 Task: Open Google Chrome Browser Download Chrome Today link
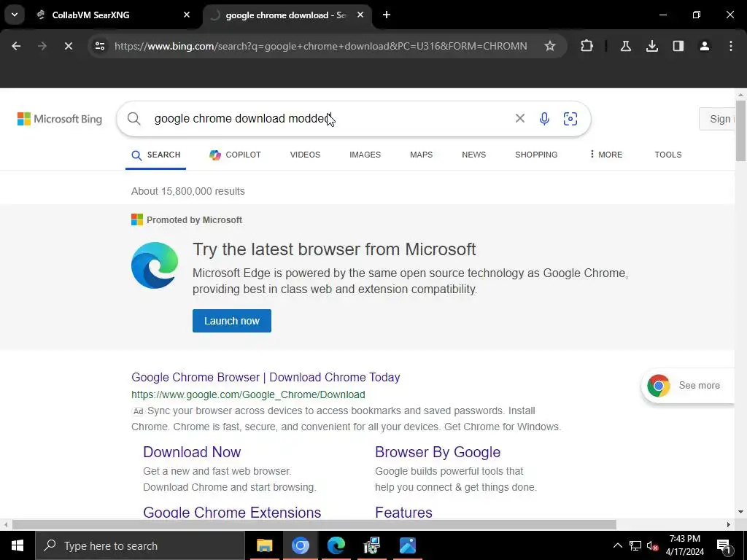tap(266, 377)
